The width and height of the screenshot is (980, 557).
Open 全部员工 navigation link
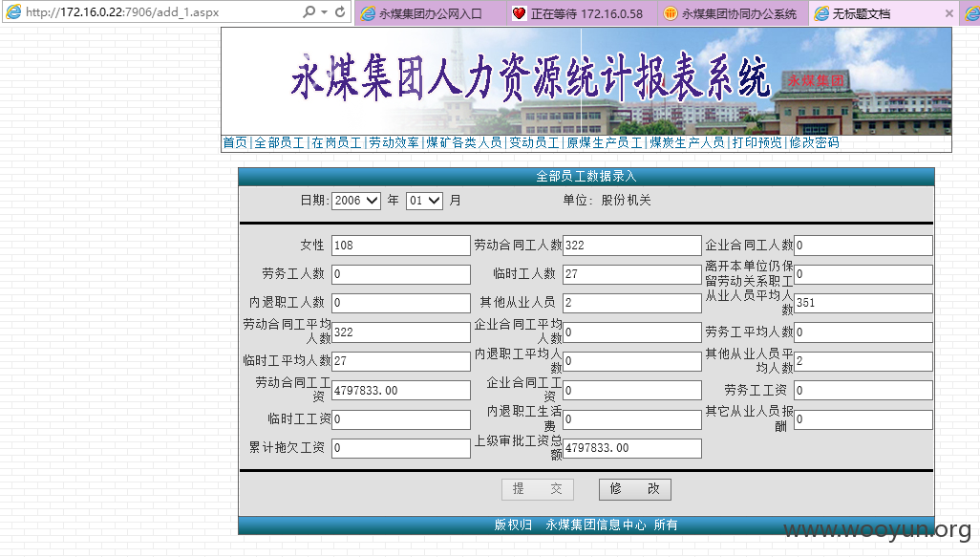279,142
